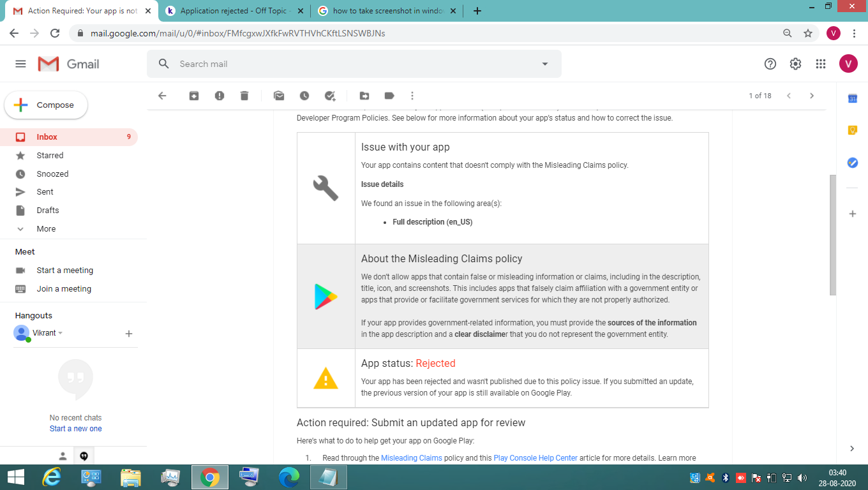The width and height of the screenshot is (868, 490).
Task: Click the '1 of 18' counter
Action: (x=760, y=96)
